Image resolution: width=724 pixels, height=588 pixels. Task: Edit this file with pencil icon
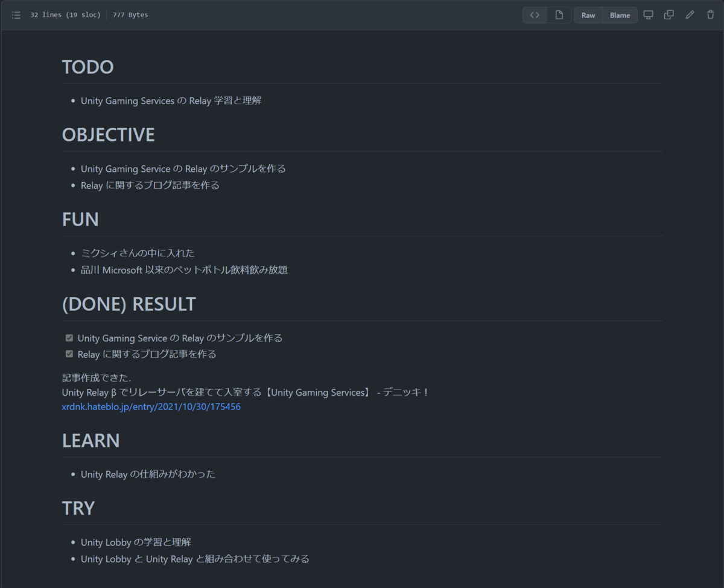pyautogui.click(x=690, y=15)
